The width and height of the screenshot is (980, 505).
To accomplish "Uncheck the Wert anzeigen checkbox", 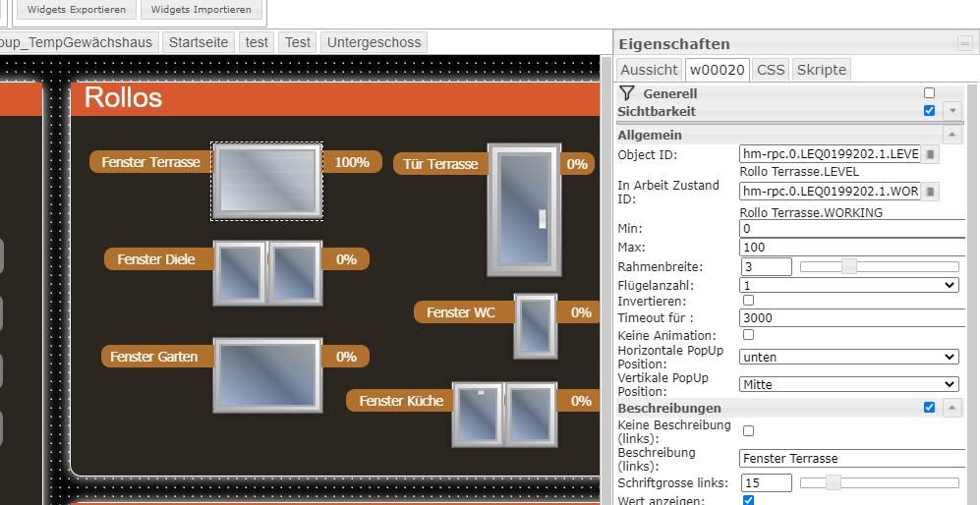I will click(x=748, y=500).
